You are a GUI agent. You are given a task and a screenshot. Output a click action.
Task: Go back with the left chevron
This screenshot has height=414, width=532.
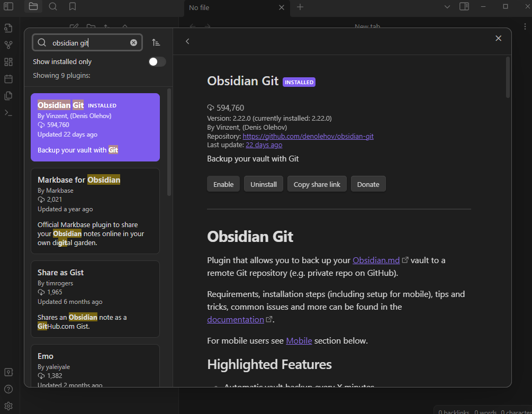coord(187,41)
